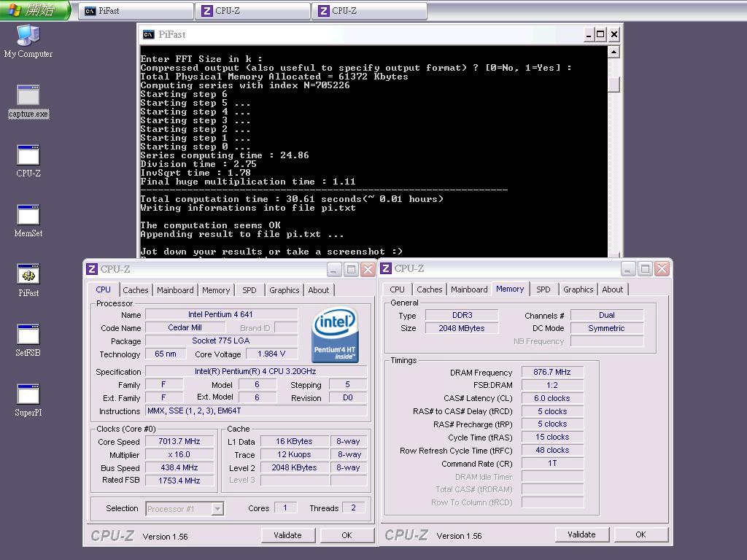Open About tab in right CPU-Z window
747x560 pixels.
pos(613,289)
